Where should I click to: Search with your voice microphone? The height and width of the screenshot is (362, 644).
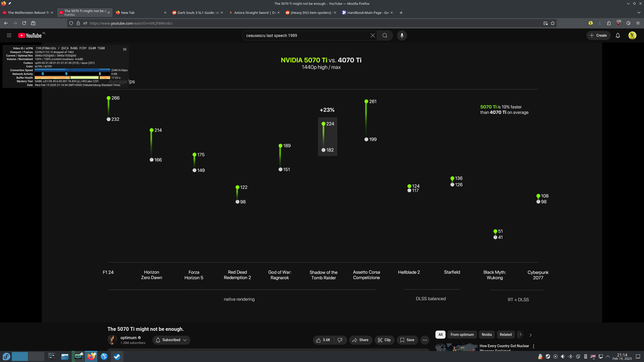(x=402, y=35)
